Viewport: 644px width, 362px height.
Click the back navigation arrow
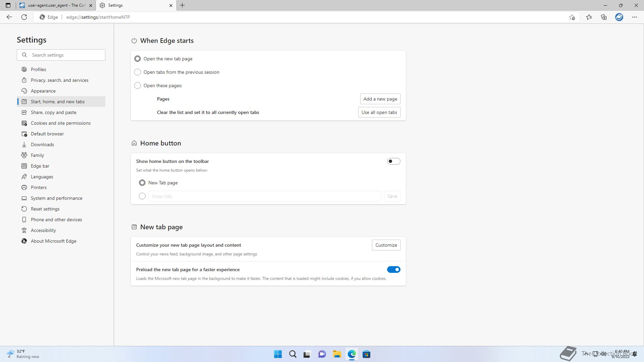9,17
